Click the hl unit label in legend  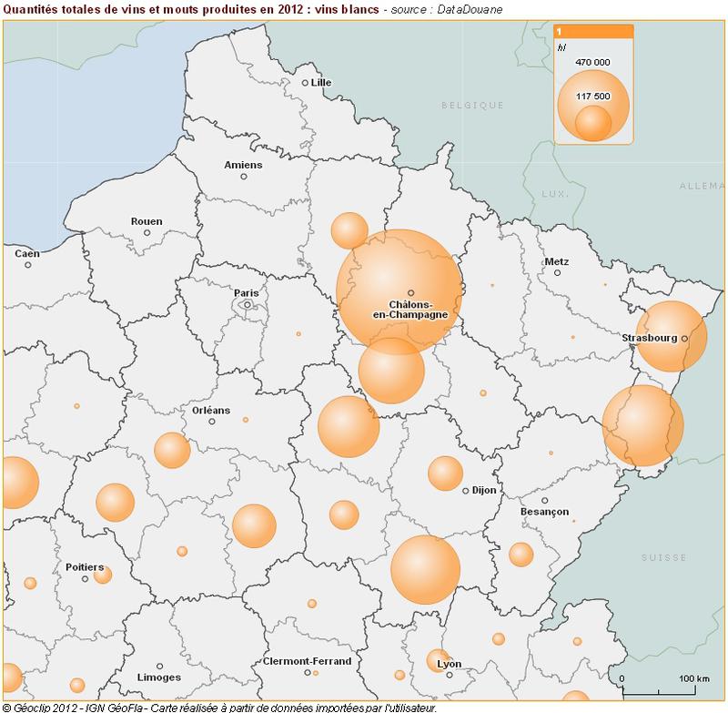click(561, 46)
